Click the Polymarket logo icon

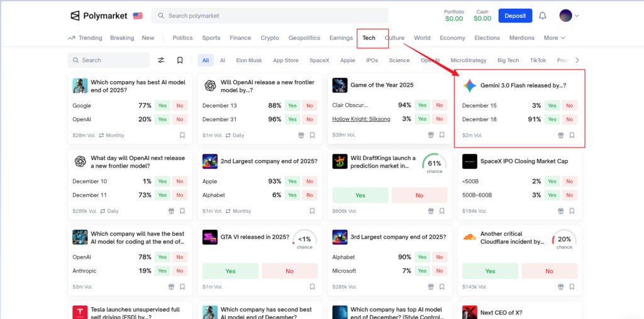(x=75, y=16)
